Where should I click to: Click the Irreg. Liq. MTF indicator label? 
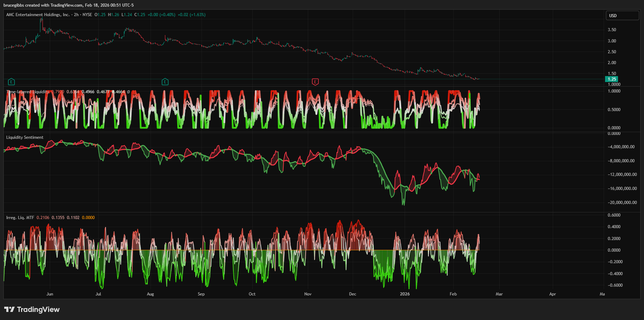coord(20,218)
